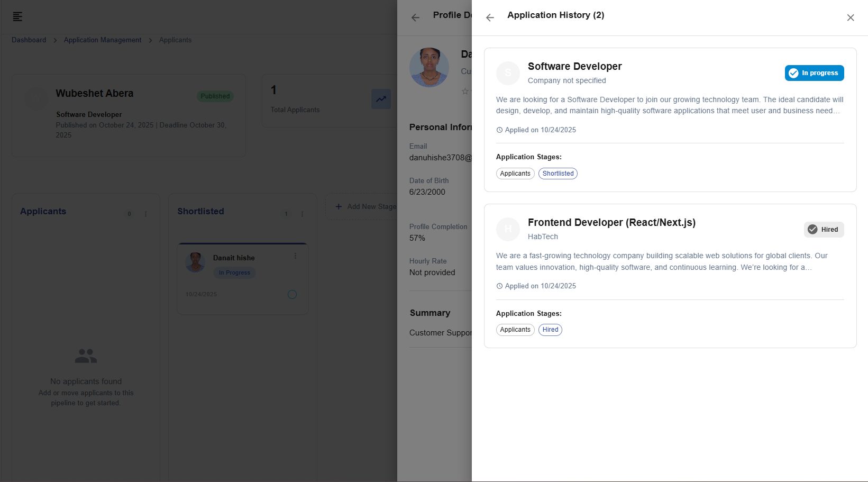
Task: Open Application Management breadcrumb link
Action: point(103,40)
